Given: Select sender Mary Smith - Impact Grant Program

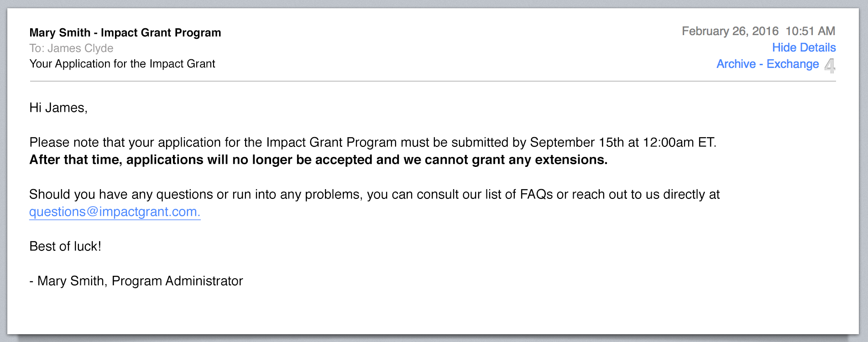Looking at the screenshot, I should (x=125, y=32).
